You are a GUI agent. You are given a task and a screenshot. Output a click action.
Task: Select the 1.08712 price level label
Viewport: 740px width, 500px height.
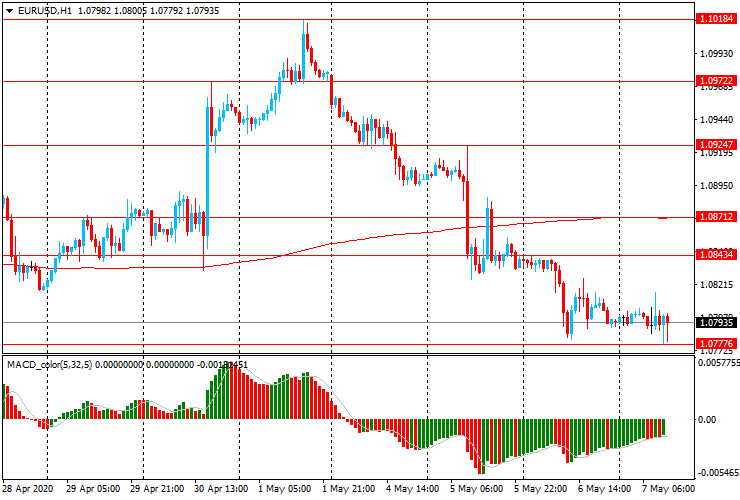point(716,217)
